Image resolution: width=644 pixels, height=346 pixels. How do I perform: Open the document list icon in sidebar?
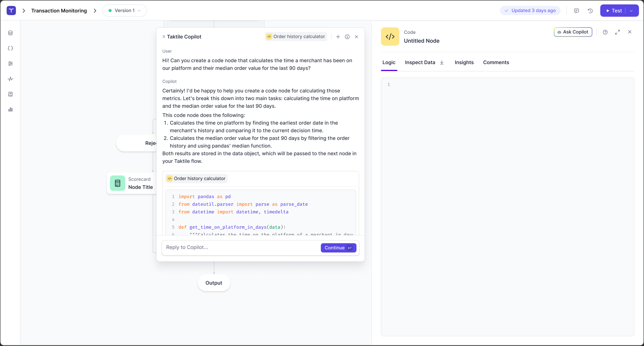tap(11, 94)
